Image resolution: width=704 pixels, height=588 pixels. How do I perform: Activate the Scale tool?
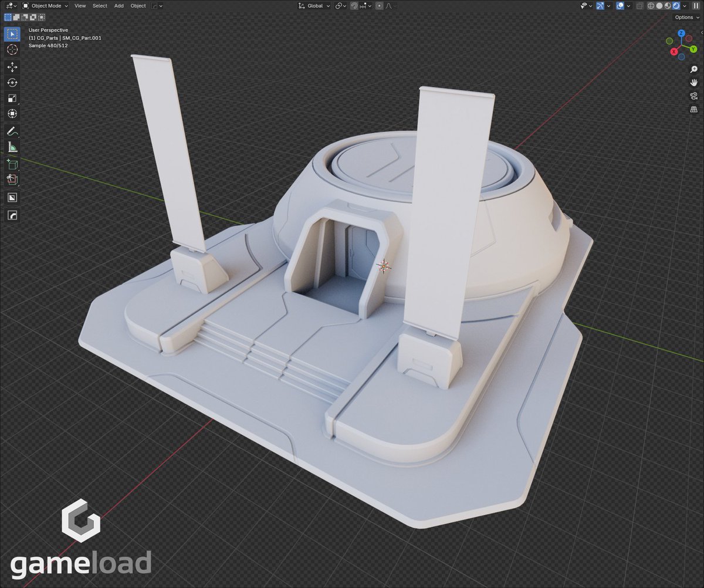tap(12, 98)
